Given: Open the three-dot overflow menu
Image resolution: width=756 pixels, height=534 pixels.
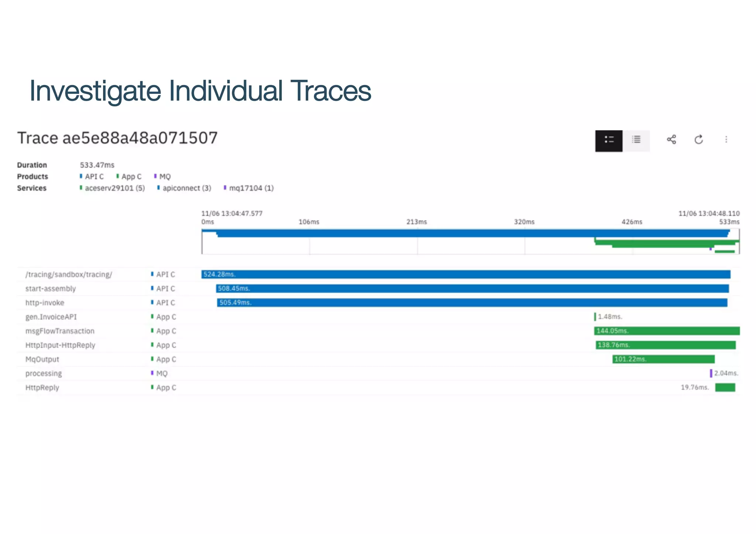Looking at the screenshot, I should [x=726, y=139].
